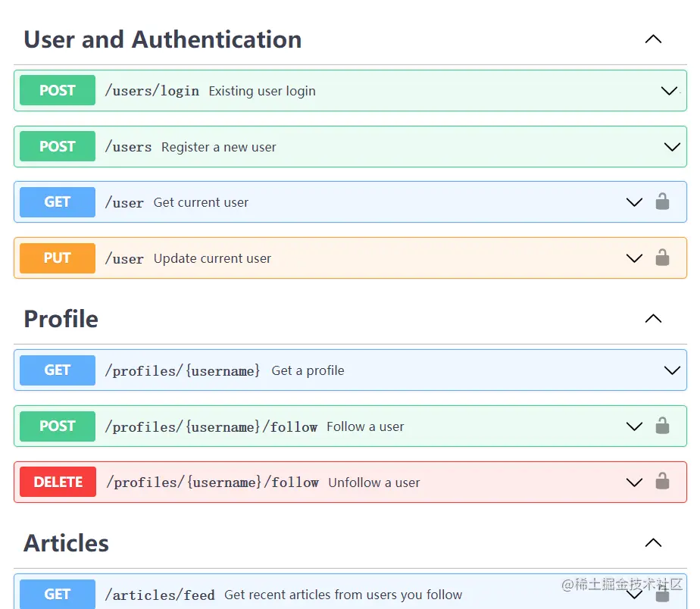Click lock icon on POST follow endpoint
The image size is (700, 609).
point(662,426)
